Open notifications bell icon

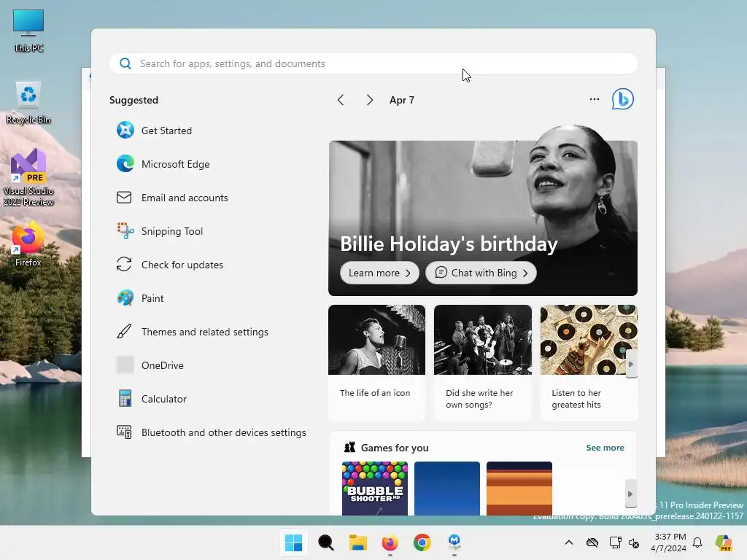coord(697,542)
